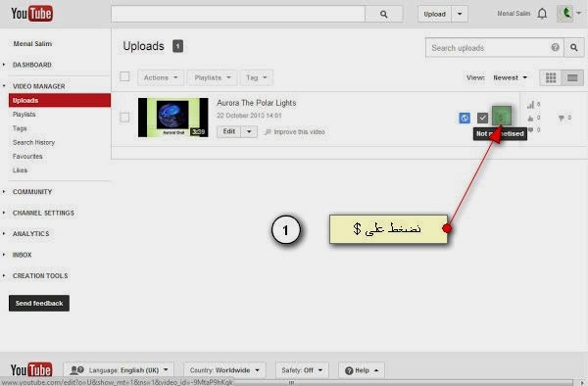Screen dimensions: 588x386
Task: Click the magnifier search button in the header
Action: point(383,15)
